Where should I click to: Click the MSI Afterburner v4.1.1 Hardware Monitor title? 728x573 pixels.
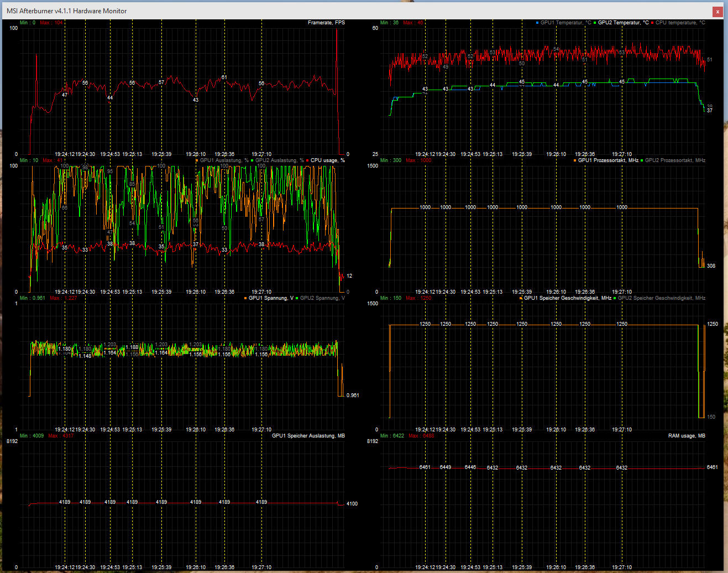(66, 11)
